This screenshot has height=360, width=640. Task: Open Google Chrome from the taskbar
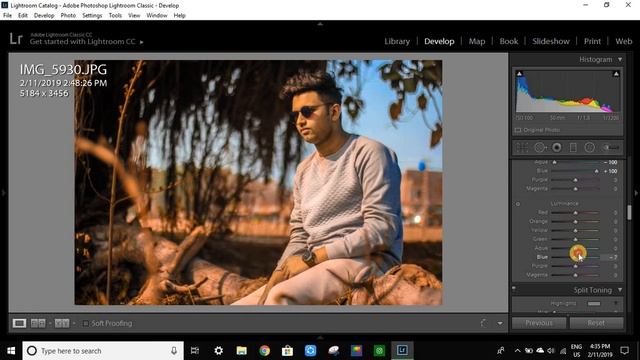coord(264,351)
